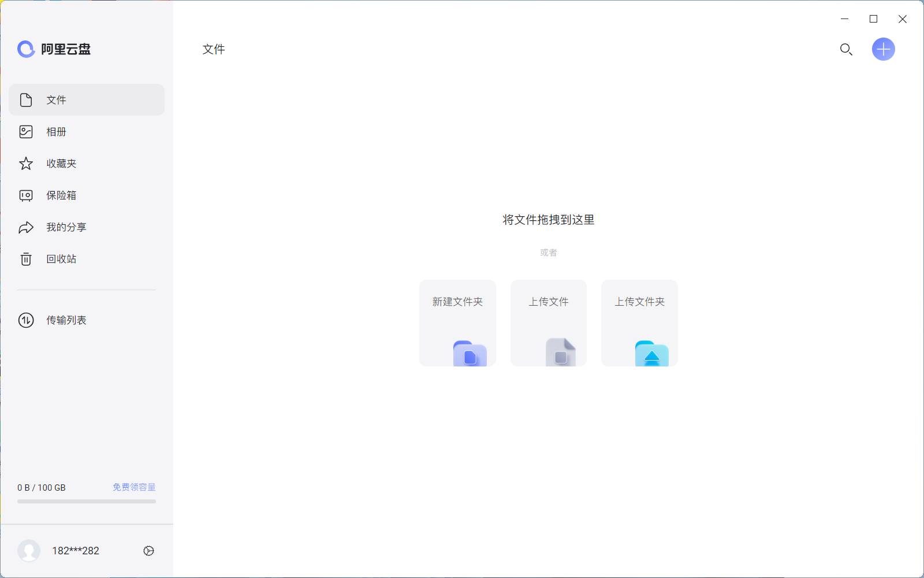Upload a folder using 上传文件夹 card
Image resolution: width=924 pixels, height=578 pixels.
coord(639,323)
